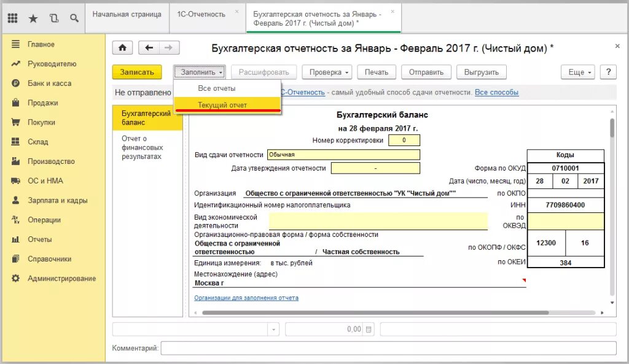Switch to 1С-Отчетность tab

coord(201,15)
